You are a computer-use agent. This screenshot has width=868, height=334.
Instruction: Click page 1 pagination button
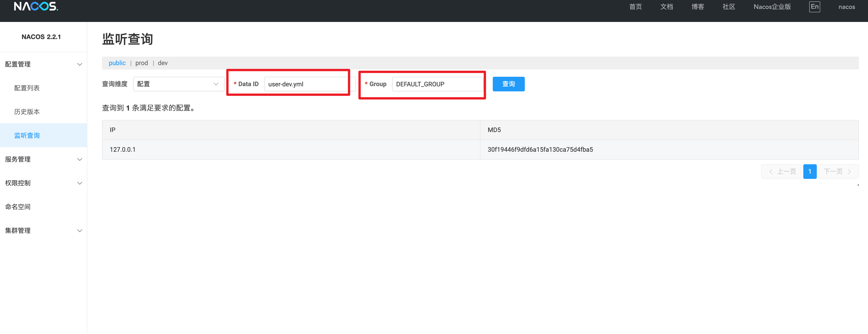coord(810,171)
